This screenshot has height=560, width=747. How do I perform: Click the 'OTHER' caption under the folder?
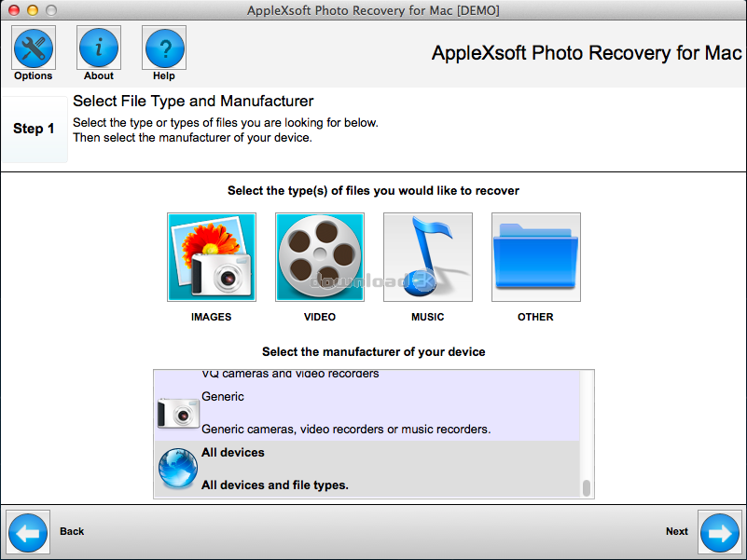click(535, 317)
